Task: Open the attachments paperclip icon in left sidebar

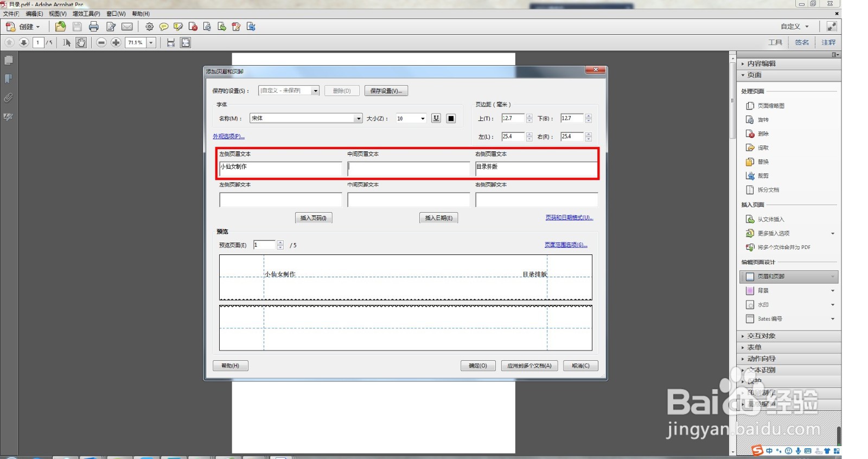Action: click(9, 98)
